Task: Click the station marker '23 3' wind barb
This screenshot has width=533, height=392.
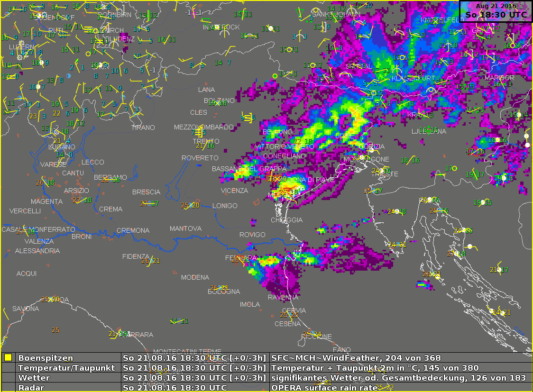Action: (x=37, y=116)
